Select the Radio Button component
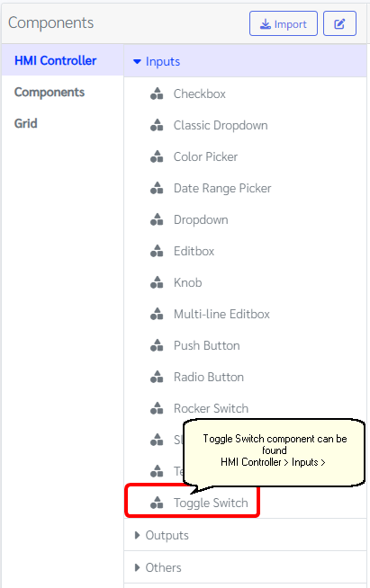Image resolution: width=370 pixels, height=588 pixels. click(x=209, y=377)
